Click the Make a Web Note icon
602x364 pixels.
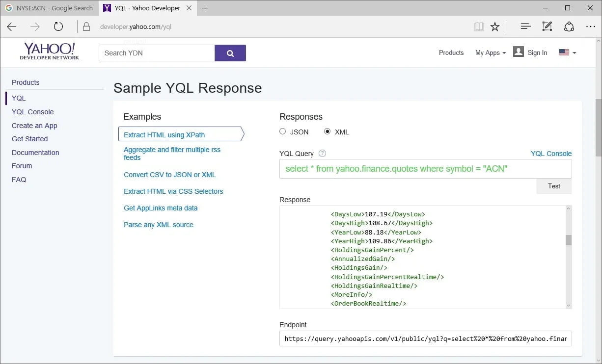point(547,26)
